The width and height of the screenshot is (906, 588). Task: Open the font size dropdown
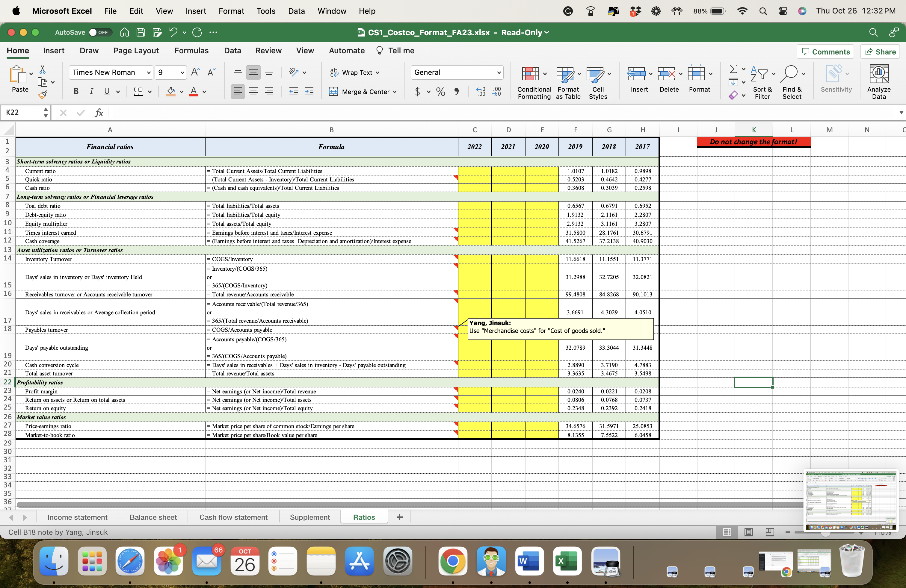182,72
